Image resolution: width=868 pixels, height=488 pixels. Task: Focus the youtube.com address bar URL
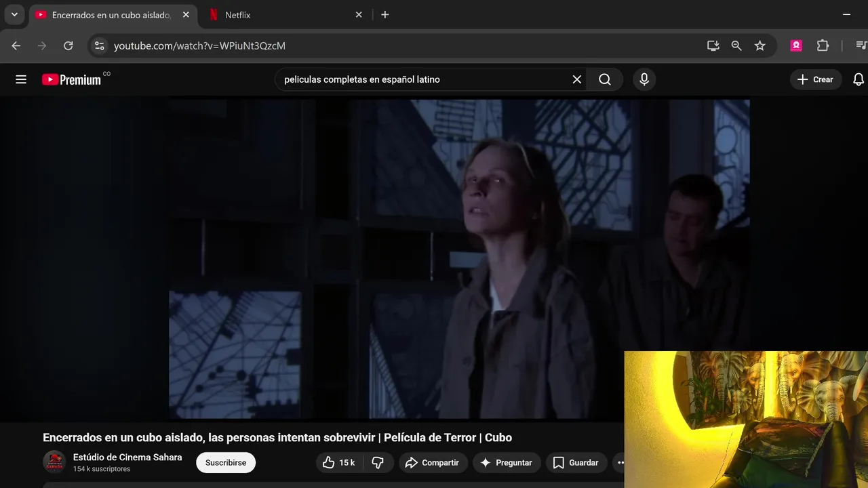pos(199,45)
